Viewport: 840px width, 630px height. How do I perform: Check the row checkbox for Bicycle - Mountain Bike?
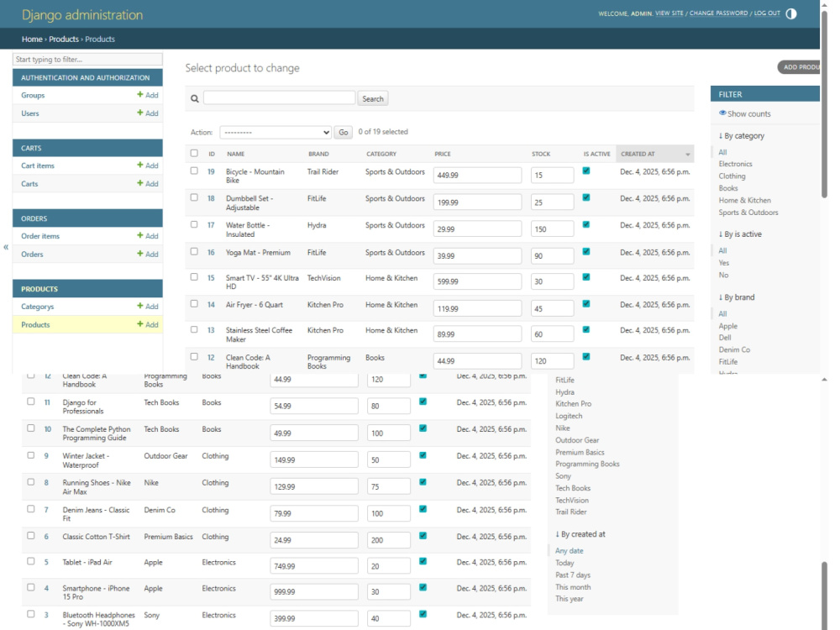(x=194, y=171)
